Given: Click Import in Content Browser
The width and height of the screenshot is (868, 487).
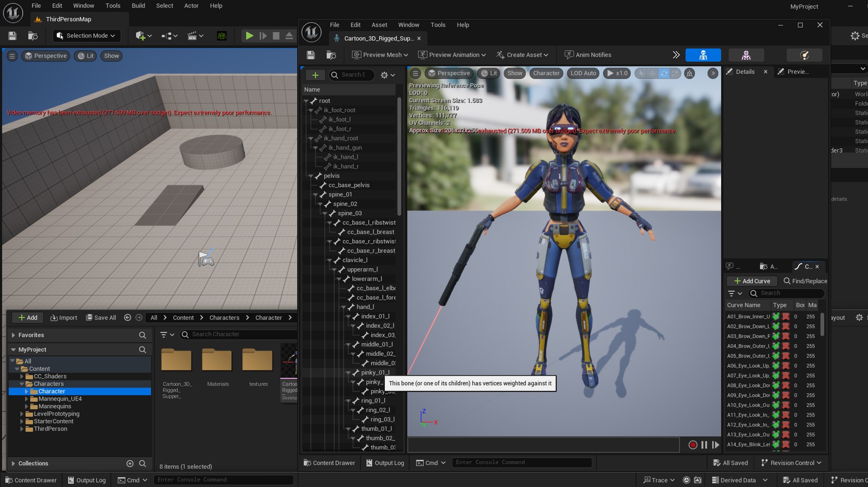Looking at the screenshot, I should pos(64,317).
